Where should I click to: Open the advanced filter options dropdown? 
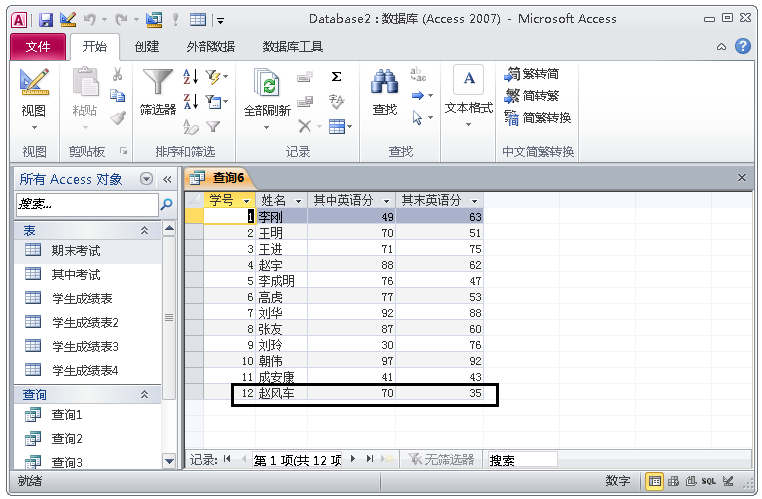215,102
